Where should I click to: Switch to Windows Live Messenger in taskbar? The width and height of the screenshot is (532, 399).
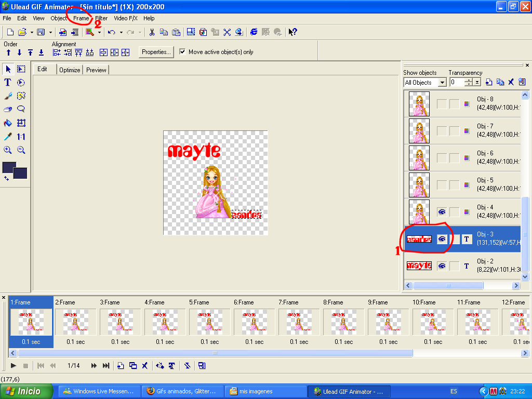click(x=100, y=391)
